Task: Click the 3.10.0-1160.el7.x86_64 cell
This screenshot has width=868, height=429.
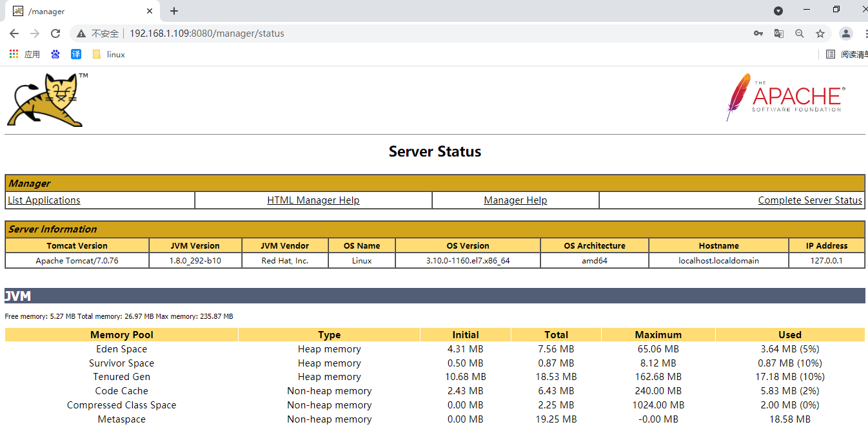Action: (x=468, y=261)
